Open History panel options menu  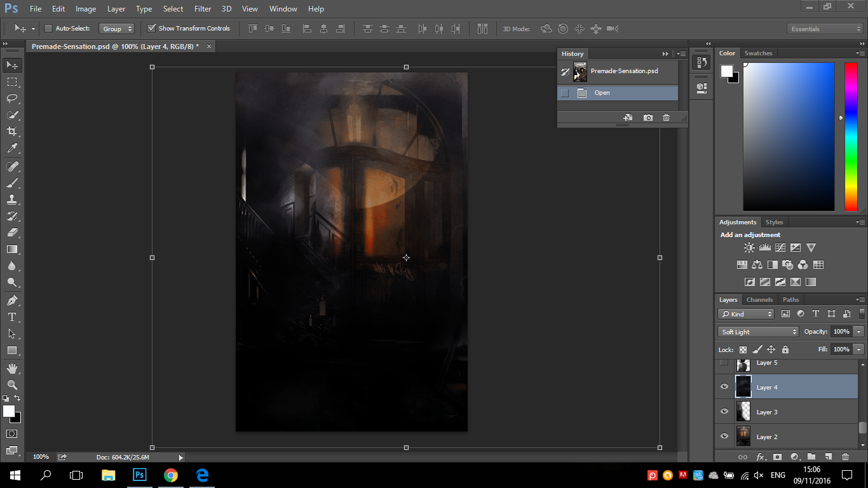pos(681,54)
